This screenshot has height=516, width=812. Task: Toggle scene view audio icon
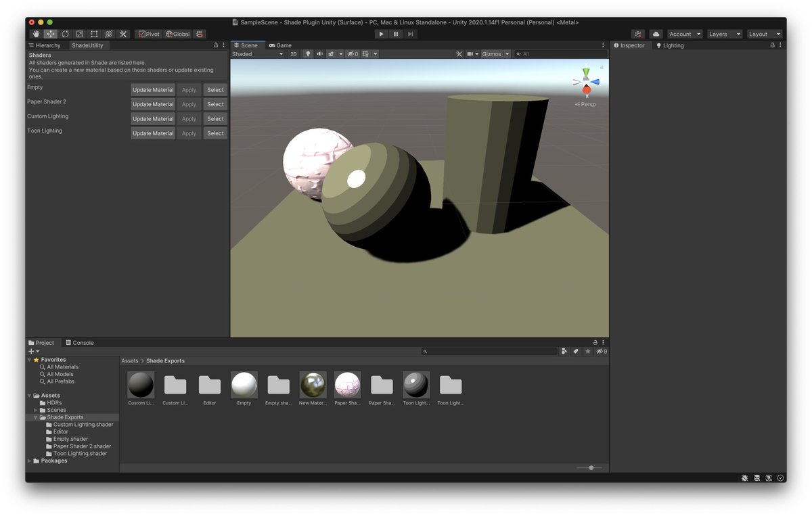pyautogui.click(x=319, y=54)
